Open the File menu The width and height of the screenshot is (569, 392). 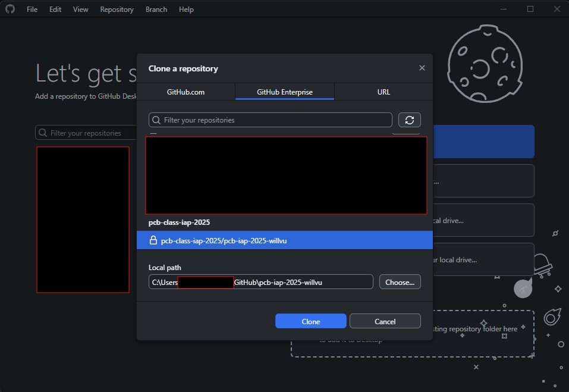click(x=32, y=9)
